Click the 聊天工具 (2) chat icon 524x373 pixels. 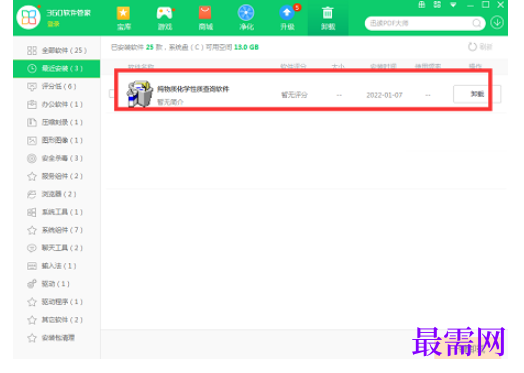coord(32,248)
